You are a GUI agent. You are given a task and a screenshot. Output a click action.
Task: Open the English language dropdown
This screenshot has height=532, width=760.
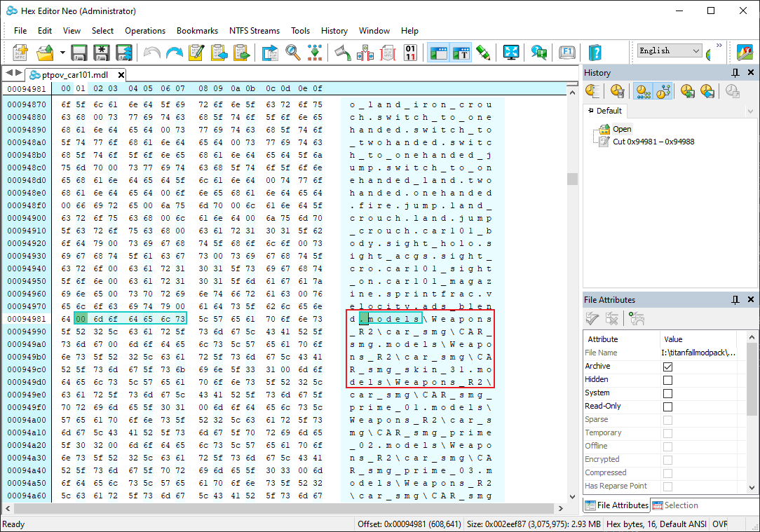click(670, 50)
